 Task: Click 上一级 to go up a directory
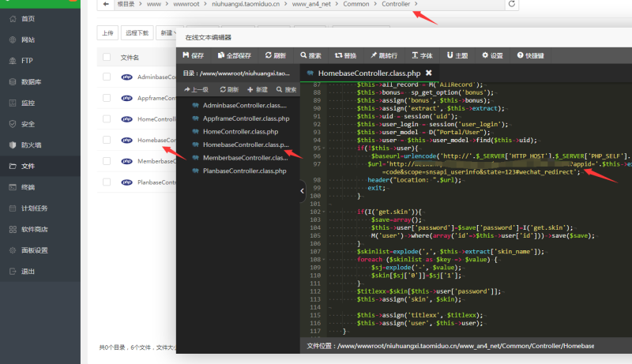[x=196, y=89]
